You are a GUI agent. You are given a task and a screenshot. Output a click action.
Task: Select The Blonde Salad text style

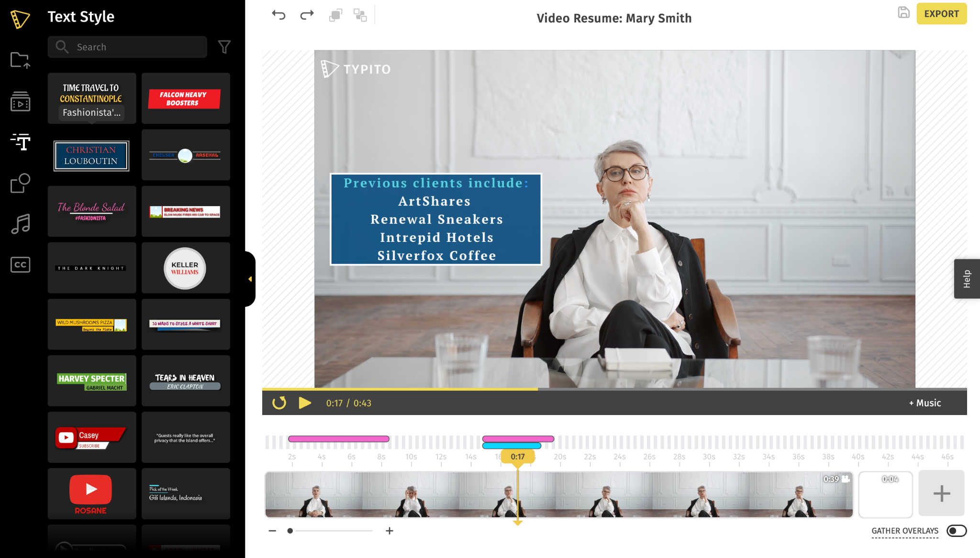click(92, 211)
